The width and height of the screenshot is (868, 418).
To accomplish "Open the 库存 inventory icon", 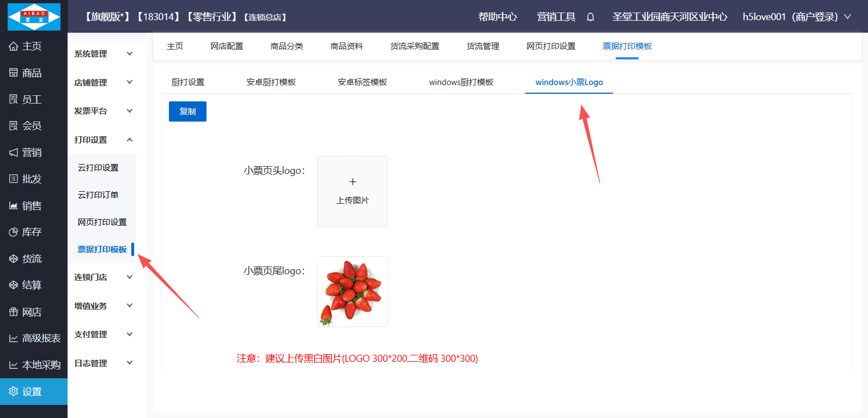I will 14,232.
